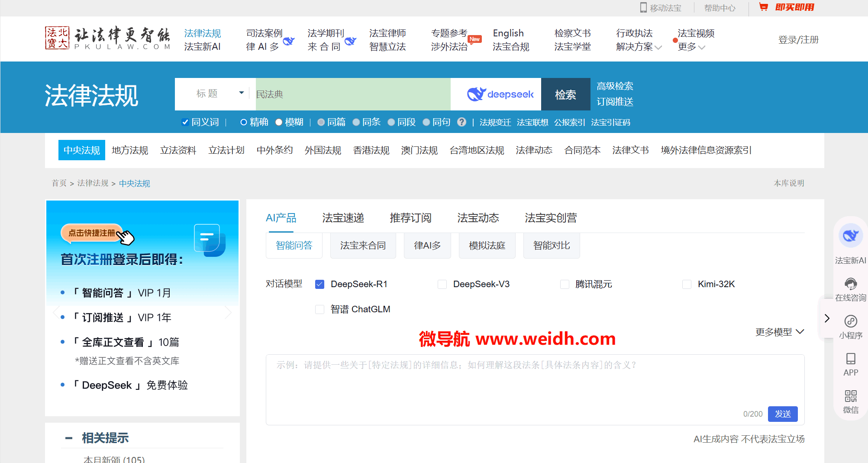Check the Kimi-32K model checkbox
Image resolution: width=868 pixels, height=463 pixels.
[x=687, y=284]
